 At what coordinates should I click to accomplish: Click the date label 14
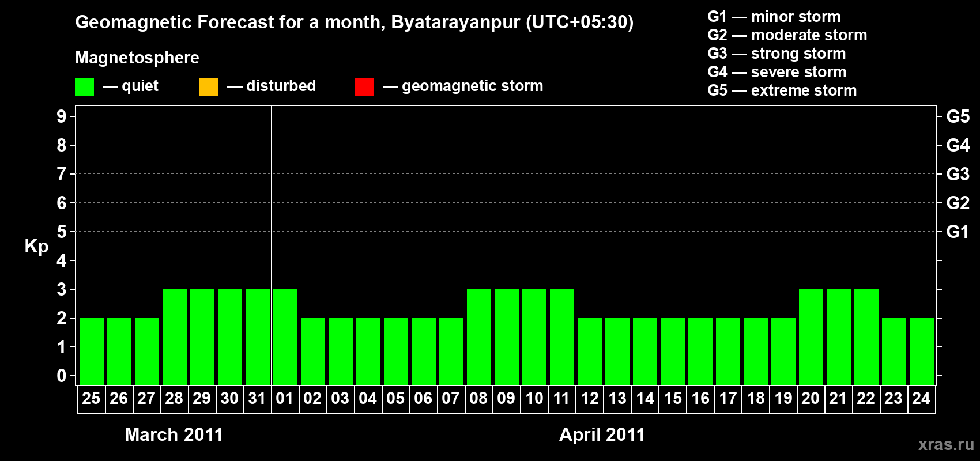(x=644, y=399)
